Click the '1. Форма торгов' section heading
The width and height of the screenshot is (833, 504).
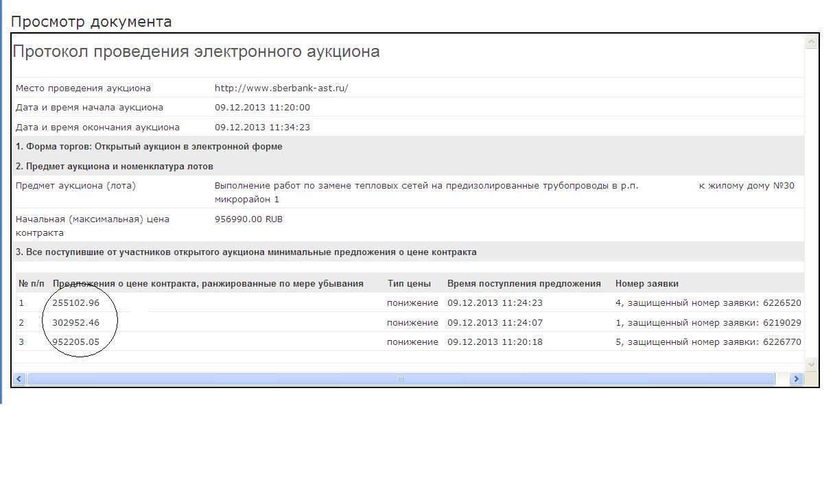[x=149, y=146]
